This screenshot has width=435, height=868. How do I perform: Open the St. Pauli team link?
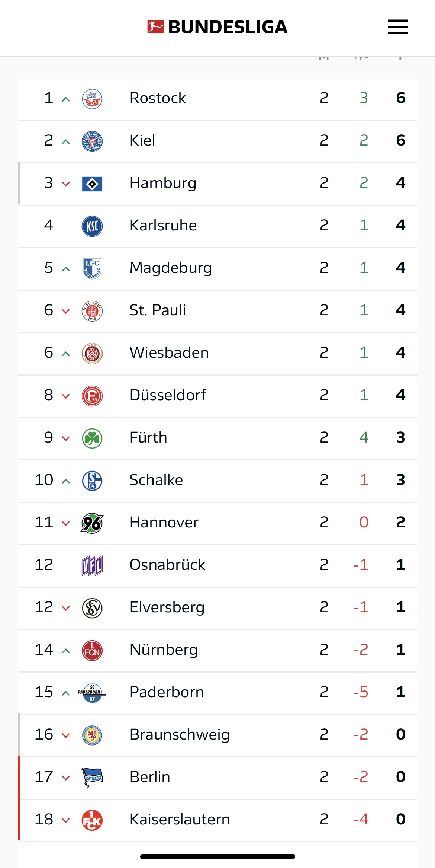(158, 310)
